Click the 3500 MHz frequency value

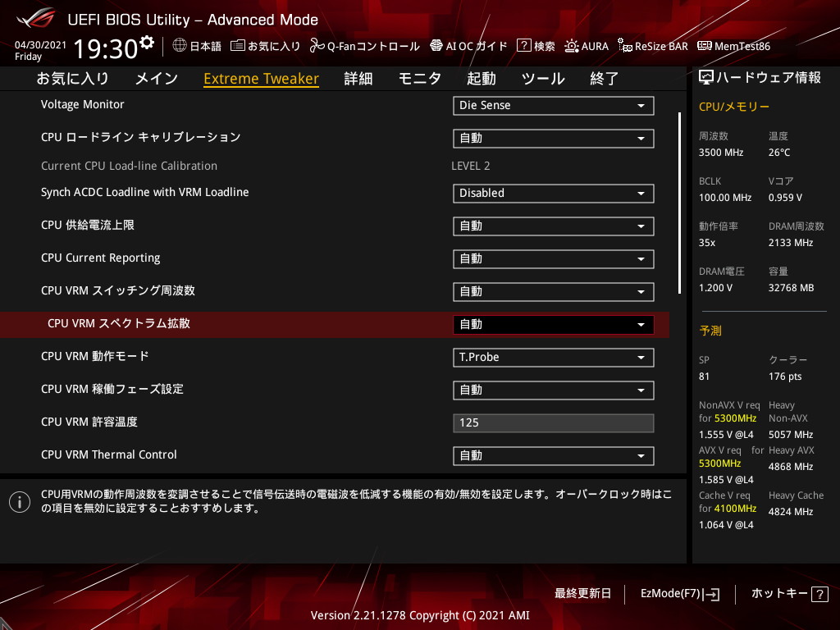pos(721,153)
